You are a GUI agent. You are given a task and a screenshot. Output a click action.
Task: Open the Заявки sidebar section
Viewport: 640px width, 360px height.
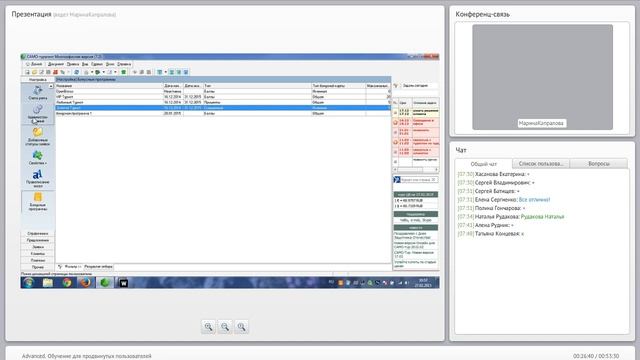click(x=38, y=247)
